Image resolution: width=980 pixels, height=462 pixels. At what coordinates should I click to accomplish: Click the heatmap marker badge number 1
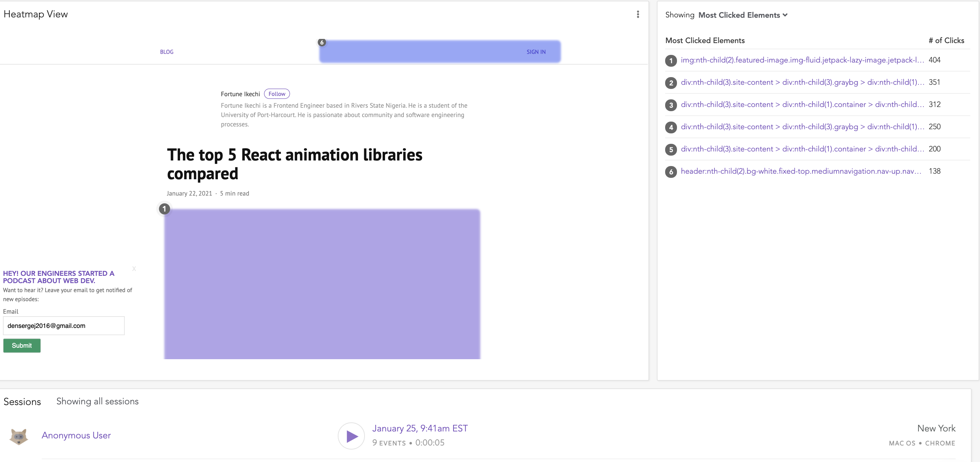[x=164, y=209]
